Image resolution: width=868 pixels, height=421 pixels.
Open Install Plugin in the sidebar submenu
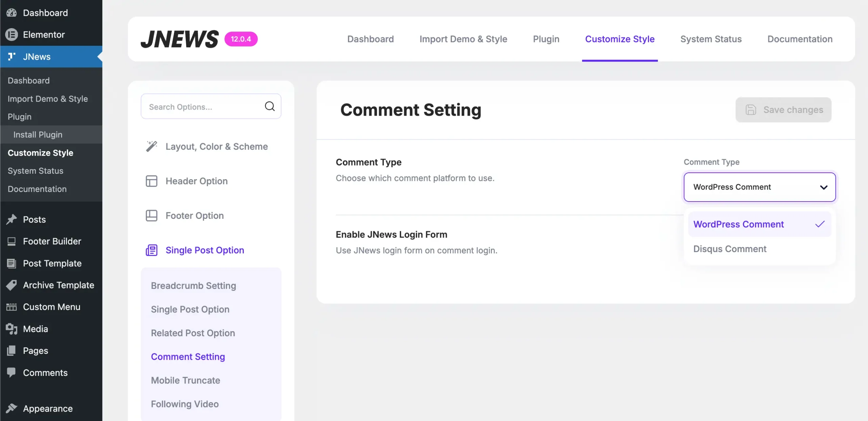38,135
